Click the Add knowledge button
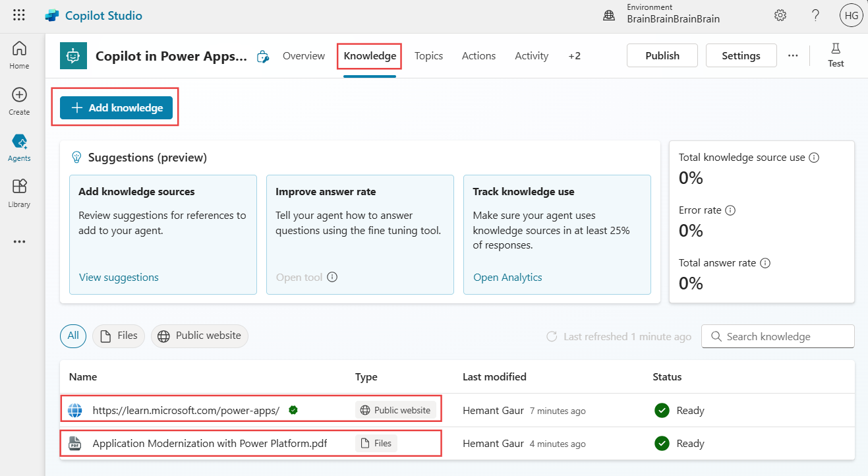Viewport: 868px width, 476px height. [x=116, y=107]
